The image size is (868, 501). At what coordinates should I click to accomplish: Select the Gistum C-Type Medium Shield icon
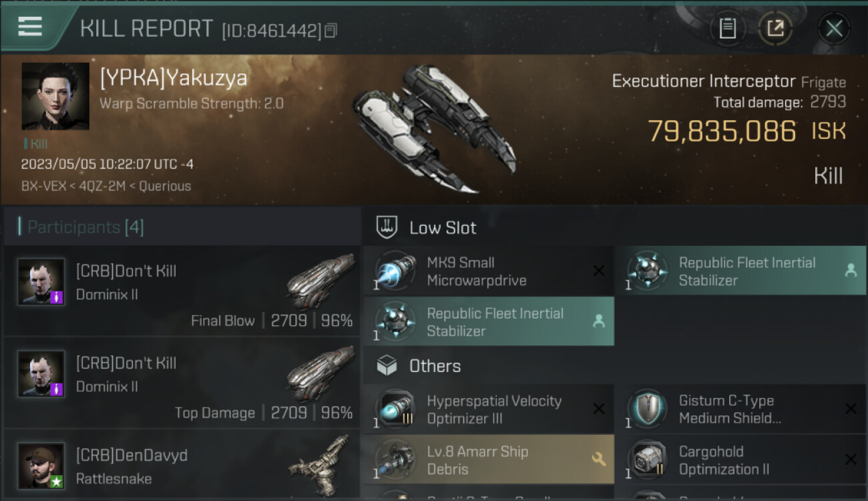pyautogui.click(x=647, y=409)
